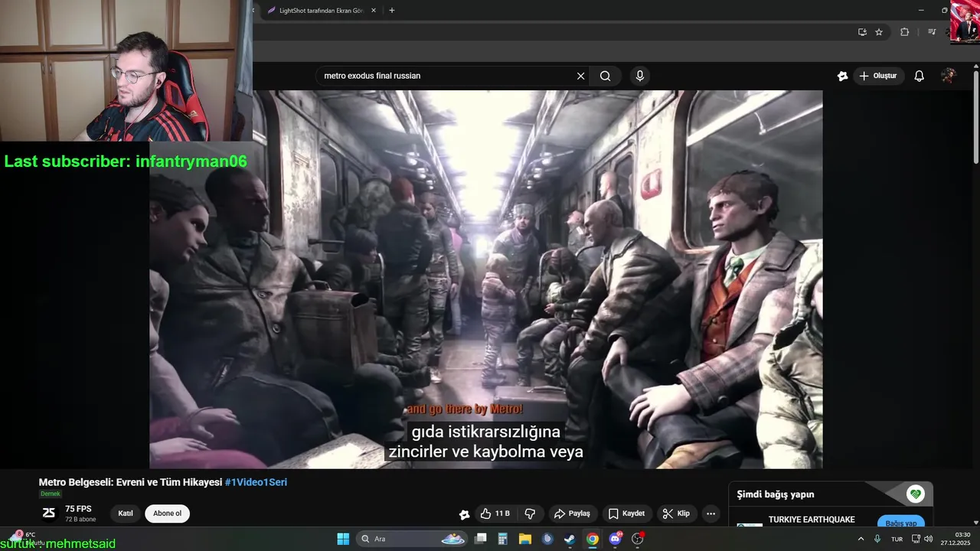Open more actions three-dot menu

coord(711,514)
